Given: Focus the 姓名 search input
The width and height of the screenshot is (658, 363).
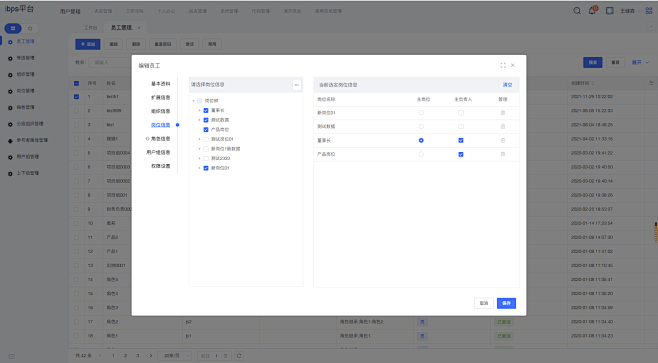Looking at the screenshot, I should (110, 63).
